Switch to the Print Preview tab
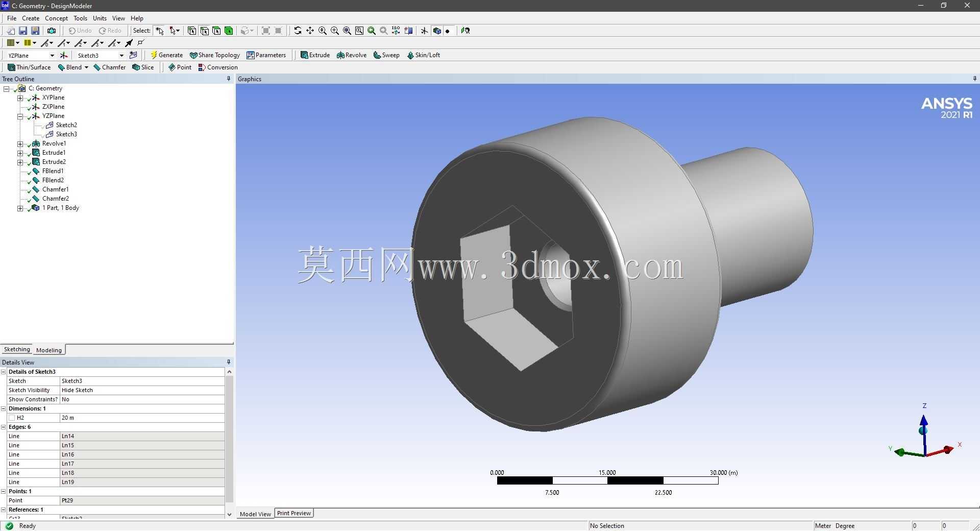 (x=294, y=513)
